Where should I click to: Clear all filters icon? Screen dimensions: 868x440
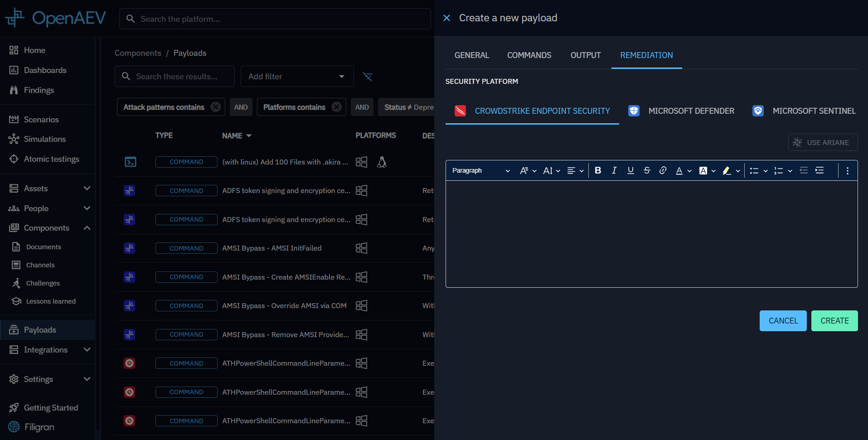coord(368,77)
